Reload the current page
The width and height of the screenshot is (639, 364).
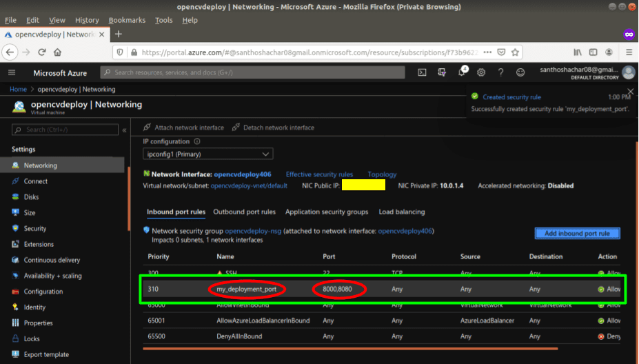point(41,52)
